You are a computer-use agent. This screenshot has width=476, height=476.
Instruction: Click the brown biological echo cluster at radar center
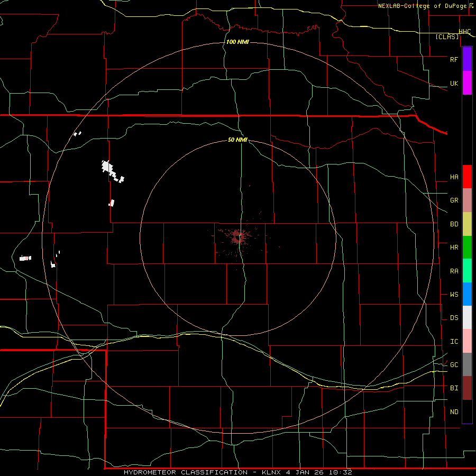pos(239,237)
